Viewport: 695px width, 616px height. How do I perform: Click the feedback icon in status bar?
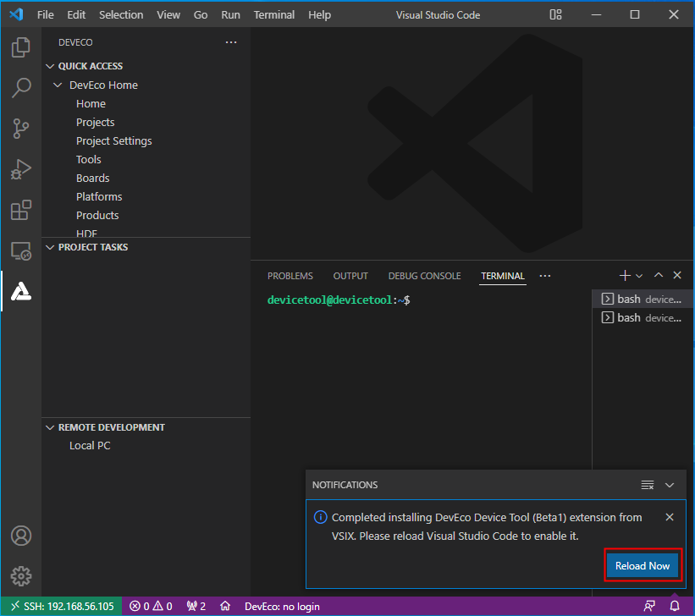point(649,606)
